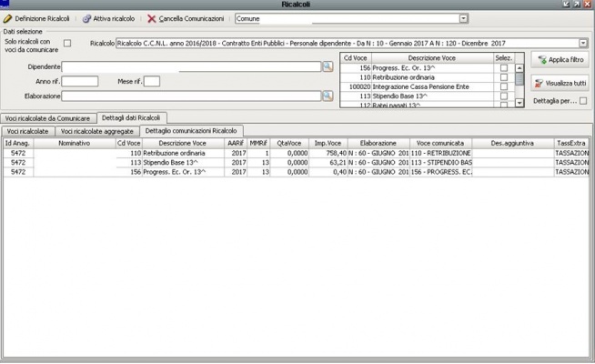The width and height of the screenshot is (595, 364).
Task: Select grid row Retribuzione ordinaria
Action: (x=296, y=153)
